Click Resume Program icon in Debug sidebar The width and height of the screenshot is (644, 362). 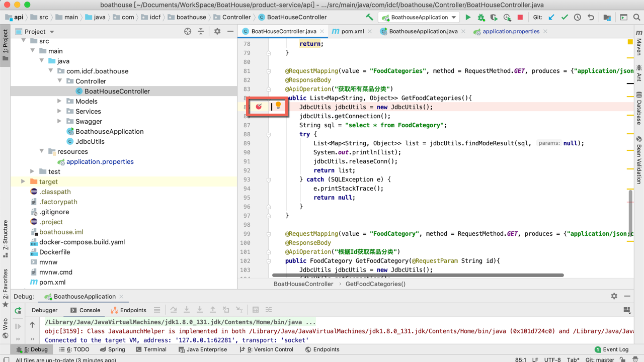click(x=18, y=326)
